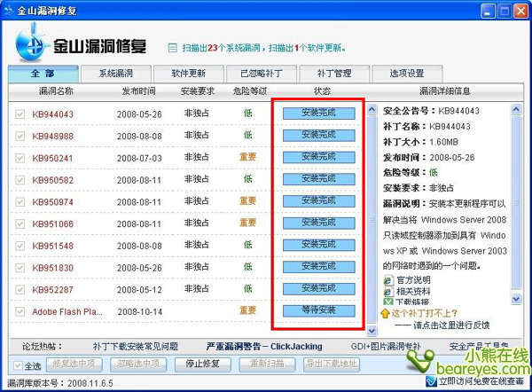Select the KB951830 patch name

(53, 268)
